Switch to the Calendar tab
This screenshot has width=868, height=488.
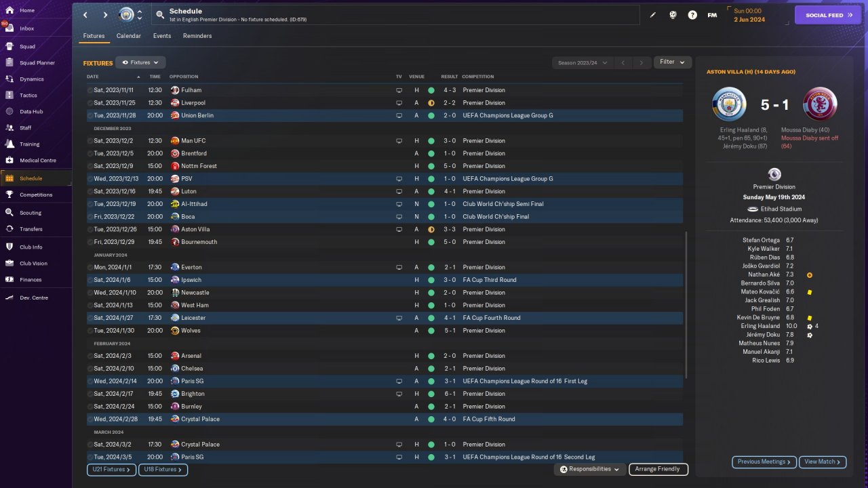[129, 36]
